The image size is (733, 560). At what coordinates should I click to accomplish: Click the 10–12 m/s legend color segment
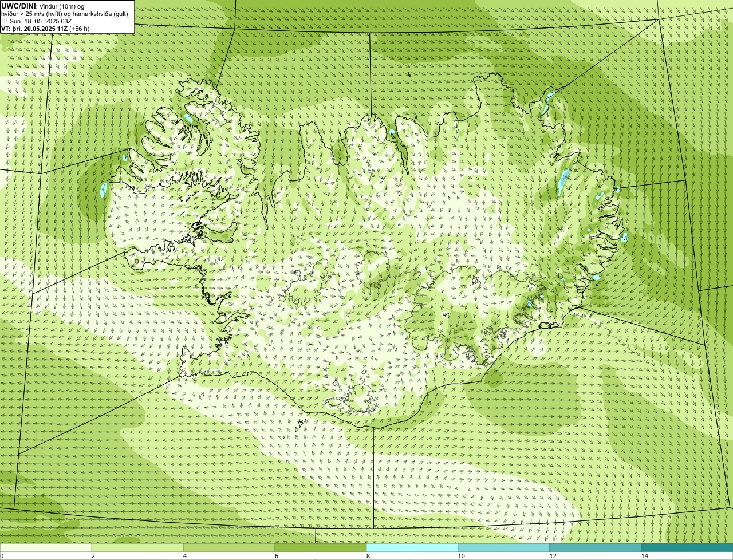(x=504, y=547)
